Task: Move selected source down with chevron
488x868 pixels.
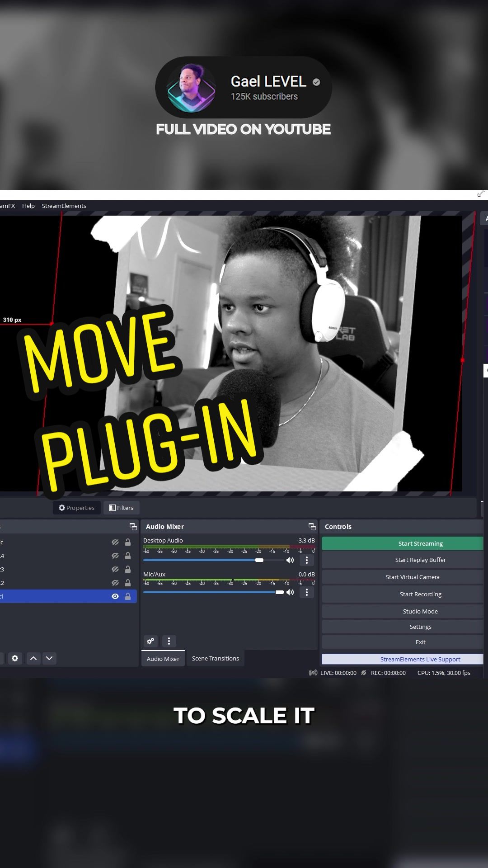Action: [x=49, y=658]
